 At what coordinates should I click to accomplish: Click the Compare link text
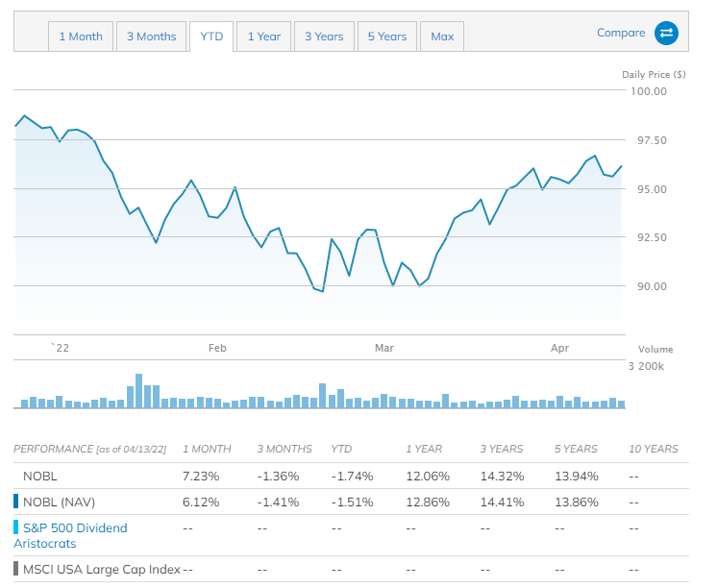coord(621,33)
